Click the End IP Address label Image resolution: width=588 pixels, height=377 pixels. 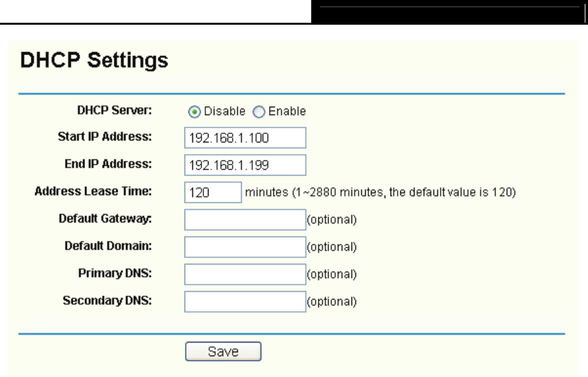point(108,164)
